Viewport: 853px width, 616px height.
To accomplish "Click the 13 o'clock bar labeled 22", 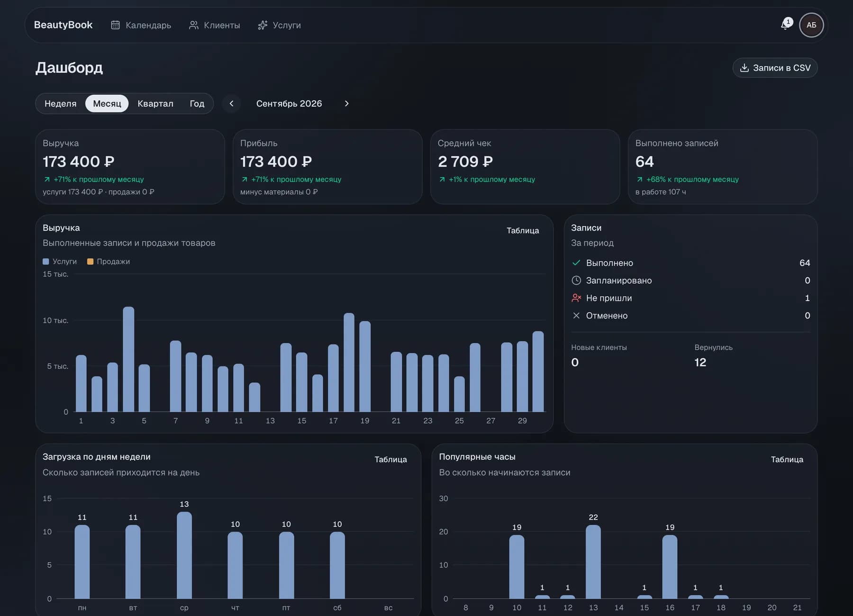I will pyautogui.click(x=593, y=562).
